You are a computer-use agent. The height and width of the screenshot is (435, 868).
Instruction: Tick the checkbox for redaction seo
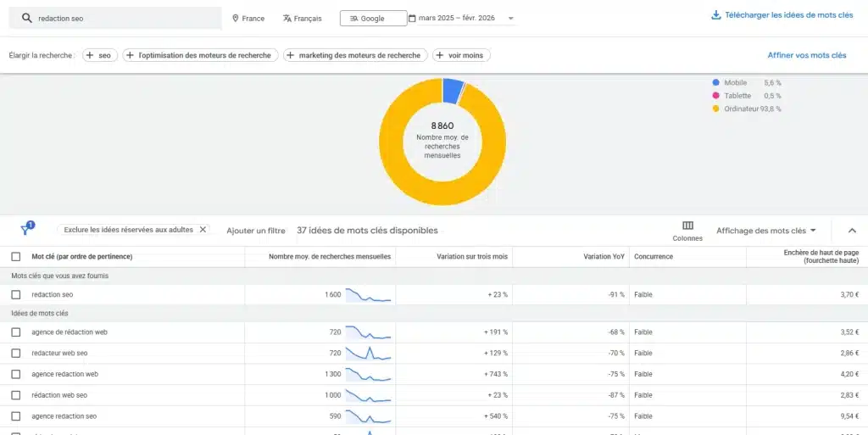tap(16, 295)
